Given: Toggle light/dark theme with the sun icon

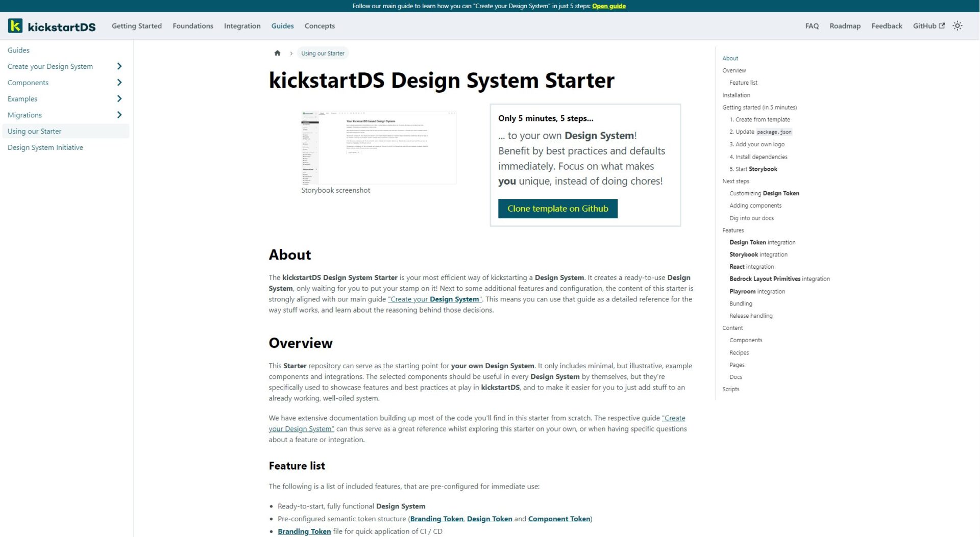Looking at the screenshot, I should [957, 25].
